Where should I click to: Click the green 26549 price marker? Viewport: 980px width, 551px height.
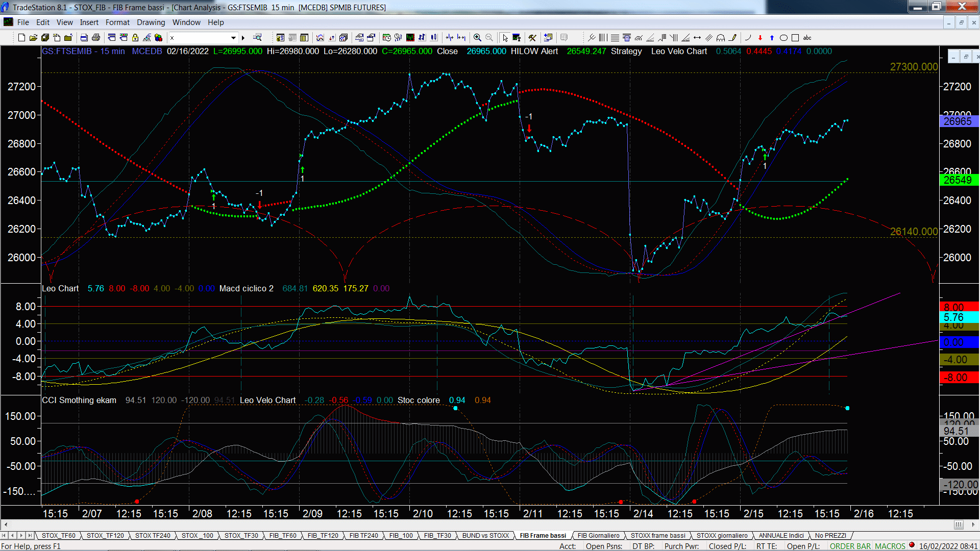pos(958,180)
